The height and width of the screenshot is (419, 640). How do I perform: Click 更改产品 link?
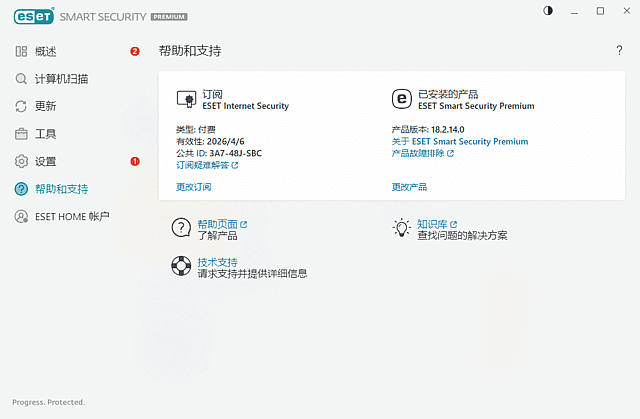click(409, 187)
